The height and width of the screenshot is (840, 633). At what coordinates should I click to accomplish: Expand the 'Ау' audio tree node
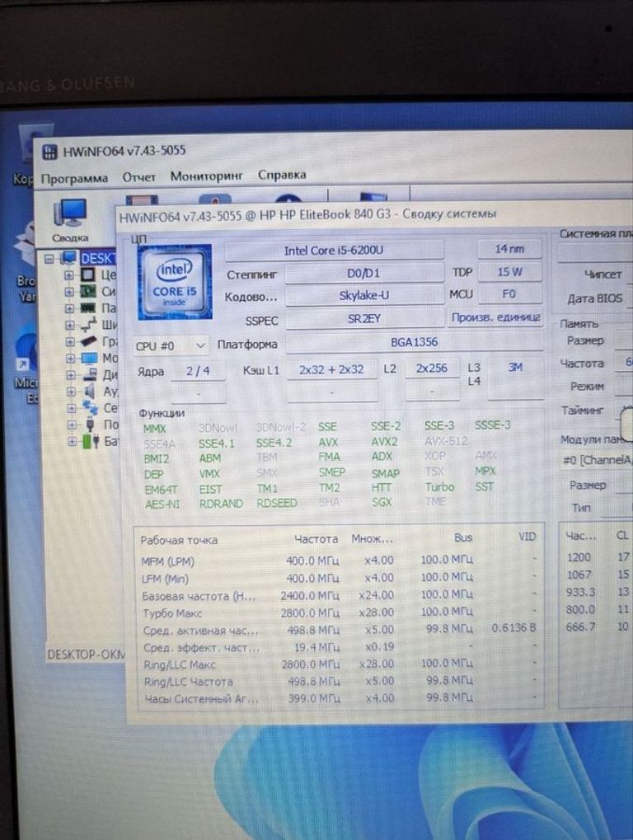71,392
